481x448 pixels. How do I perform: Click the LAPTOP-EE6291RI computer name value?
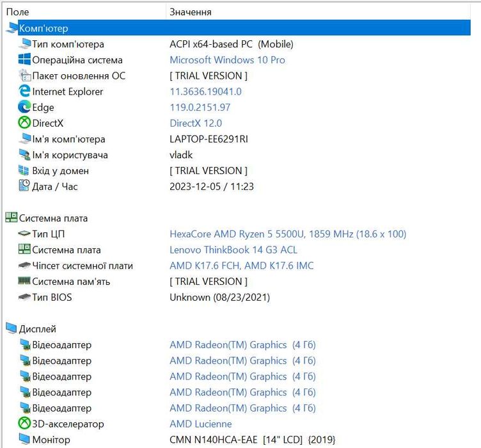click(x=209, y=139)
